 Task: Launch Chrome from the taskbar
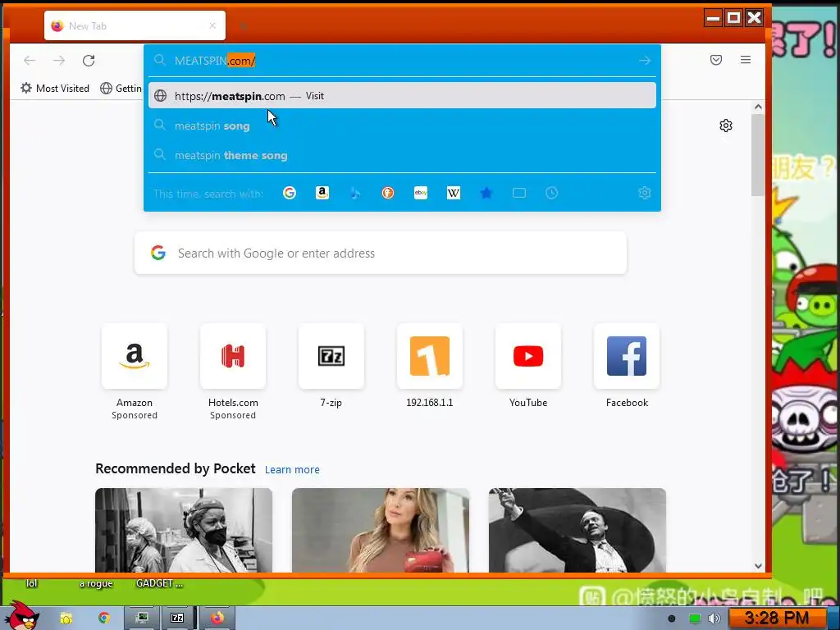(104, 619)
